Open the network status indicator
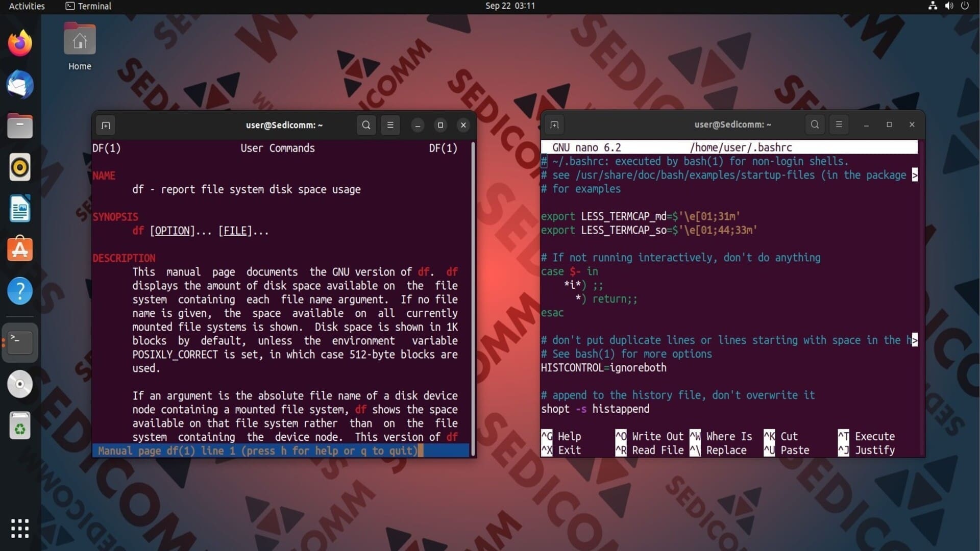This screenshot has height=551, width=980. pos(933,6)
